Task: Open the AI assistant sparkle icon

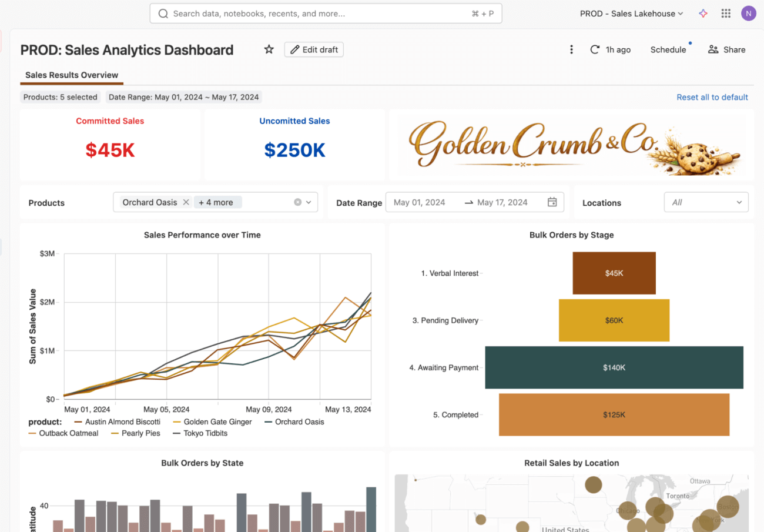Action: pyautogui.click(x=703, y=13)
